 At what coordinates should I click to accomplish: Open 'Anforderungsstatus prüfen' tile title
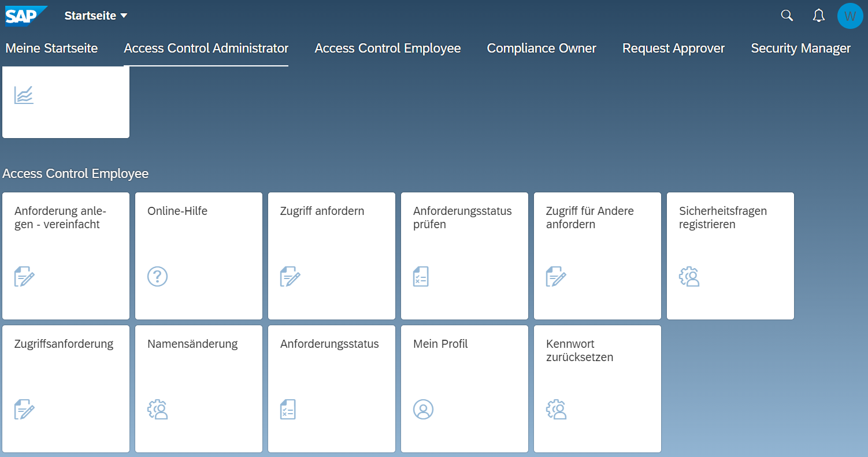pyautogui.click(x=462, y=218)
